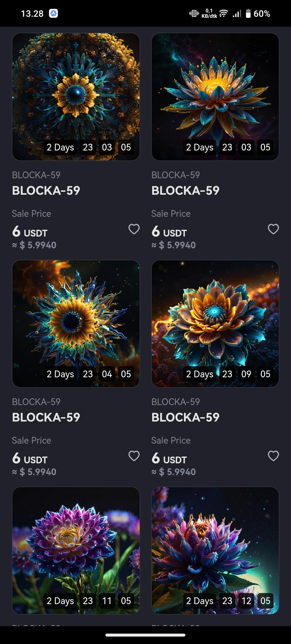Select bold BLOCKA-59 title of first item
The width and height of the screenshot is (291, 644).
click(46, 191)
